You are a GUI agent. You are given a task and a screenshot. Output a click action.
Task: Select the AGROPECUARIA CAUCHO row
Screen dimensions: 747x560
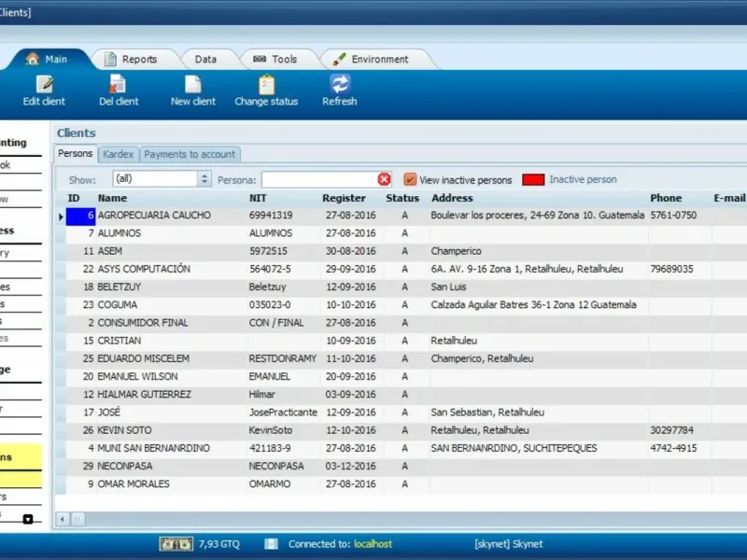(401, 216)
